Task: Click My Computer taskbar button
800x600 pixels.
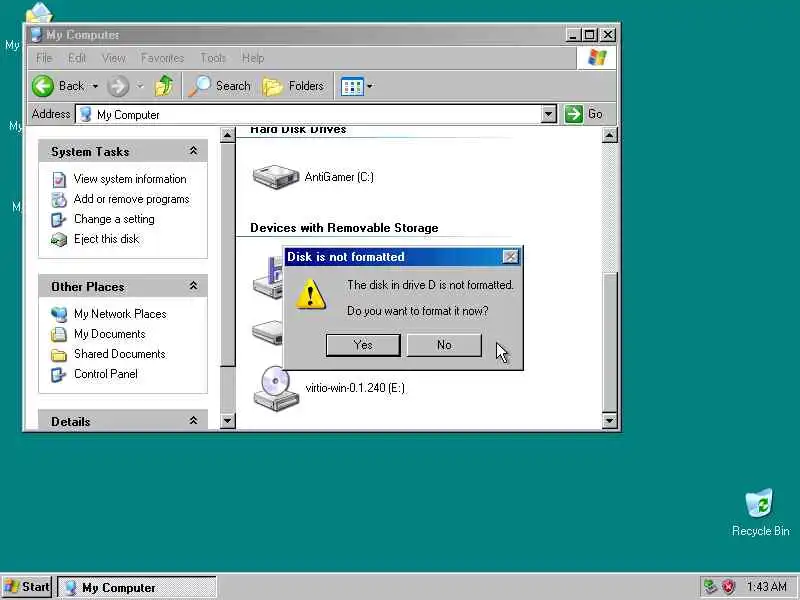Action: point(137,587)
